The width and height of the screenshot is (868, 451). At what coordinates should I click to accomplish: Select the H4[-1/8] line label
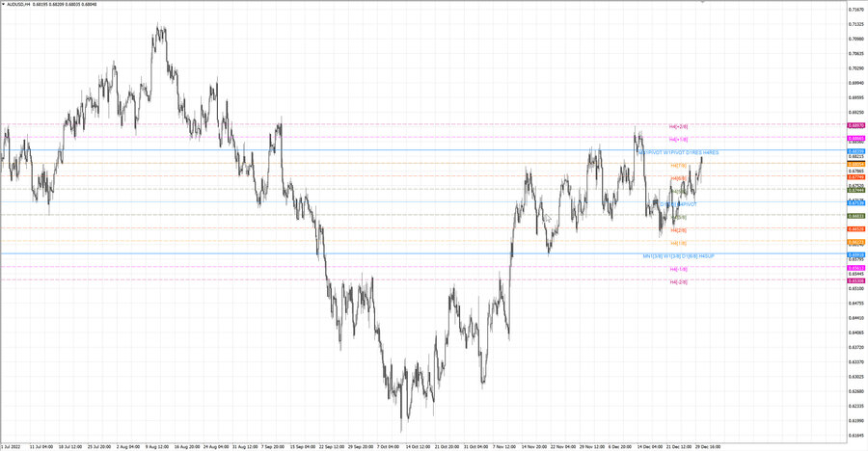[x=679, y=269]
